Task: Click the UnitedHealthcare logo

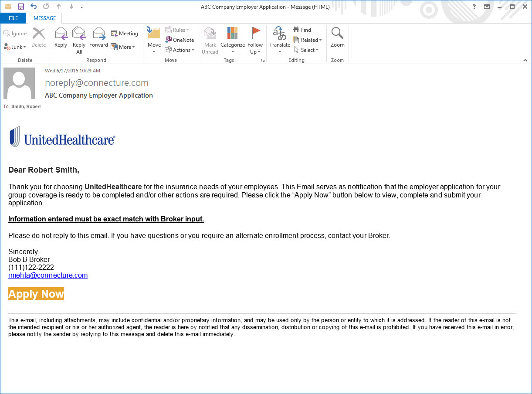Action: pyautogui.click(x=62, y=137)
